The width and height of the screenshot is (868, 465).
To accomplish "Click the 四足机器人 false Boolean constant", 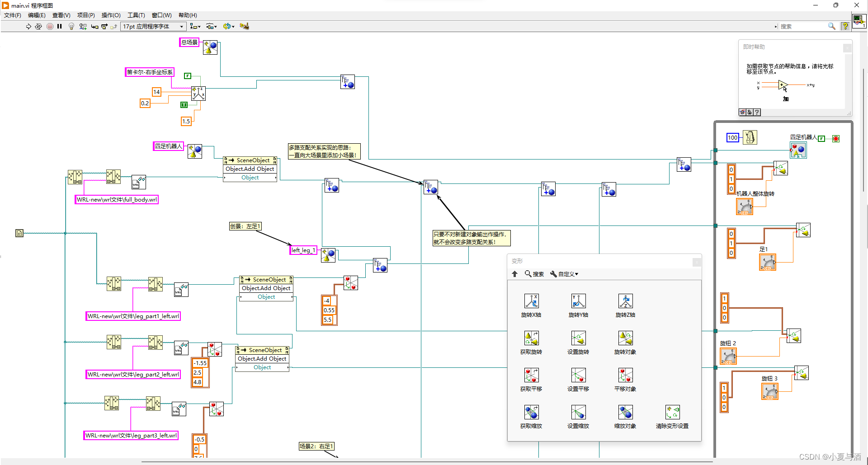I will click(x=821, y=139).
